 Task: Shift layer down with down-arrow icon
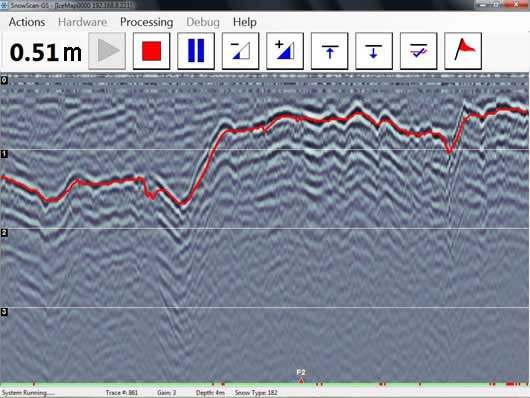[374, 51]
